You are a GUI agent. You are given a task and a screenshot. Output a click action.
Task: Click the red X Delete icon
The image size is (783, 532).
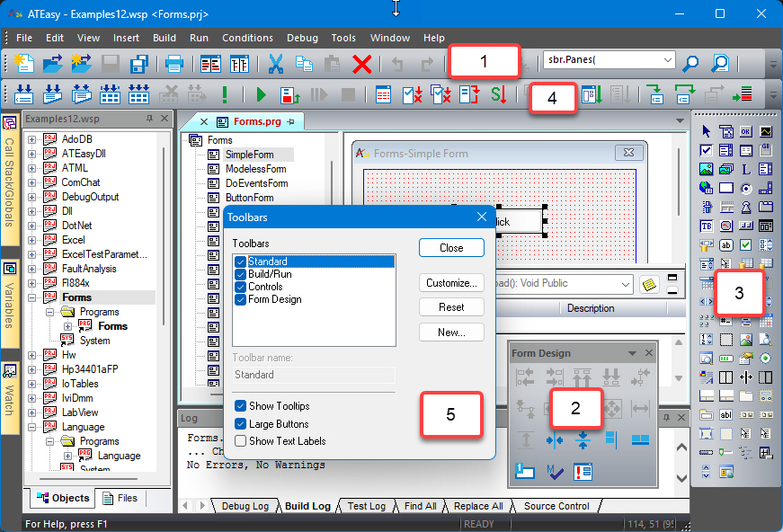362,63
